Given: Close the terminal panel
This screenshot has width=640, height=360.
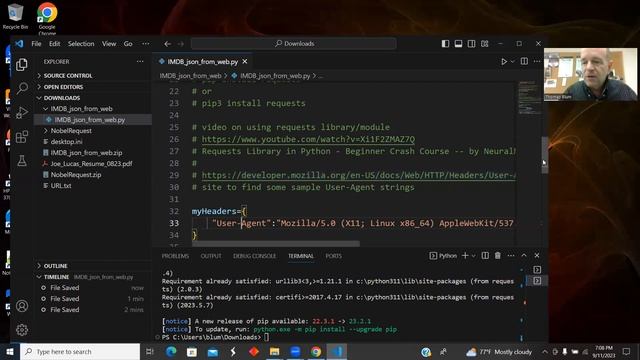Looking at the screenshot, I should pos(537,256).
